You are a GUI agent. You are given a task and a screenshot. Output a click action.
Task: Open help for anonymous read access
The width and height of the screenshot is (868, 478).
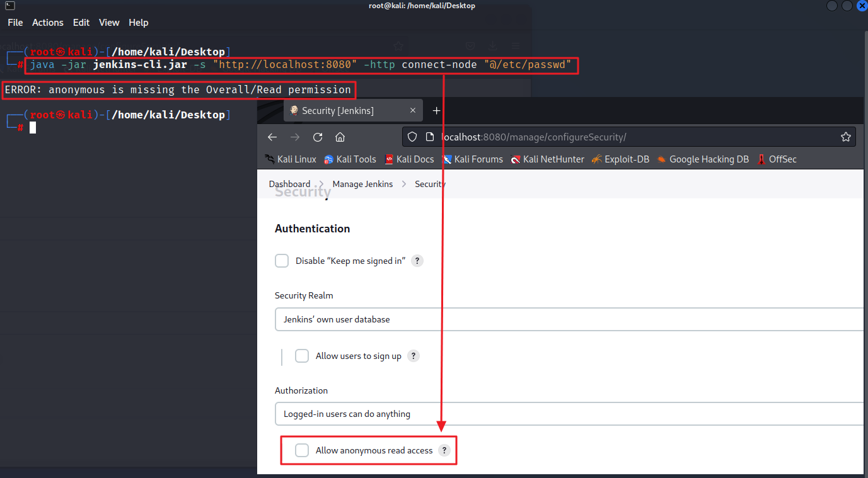(444, 450)
